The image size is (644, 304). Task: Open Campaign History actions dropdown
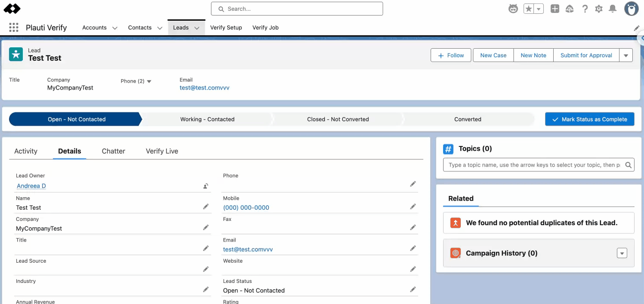tap(622, 253)
